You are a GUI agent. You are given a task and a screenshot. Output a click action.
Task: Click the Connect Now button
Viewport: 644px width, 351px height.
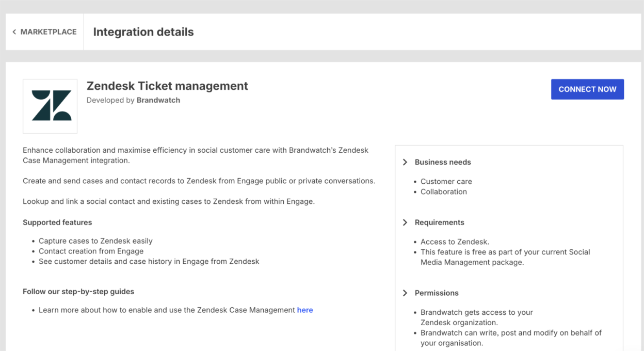(x=587, y=89)
